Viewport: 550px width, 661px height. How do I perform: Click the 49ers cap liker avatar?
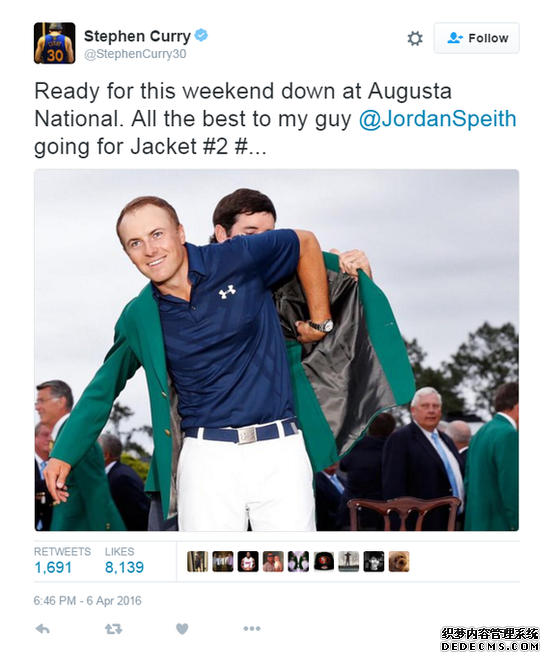(324, 562)
